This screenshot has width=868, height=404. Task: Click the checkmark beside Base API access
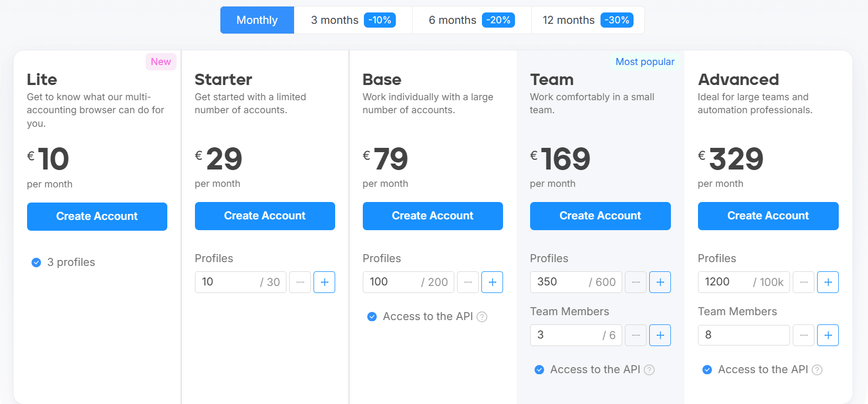coord(372,316)
